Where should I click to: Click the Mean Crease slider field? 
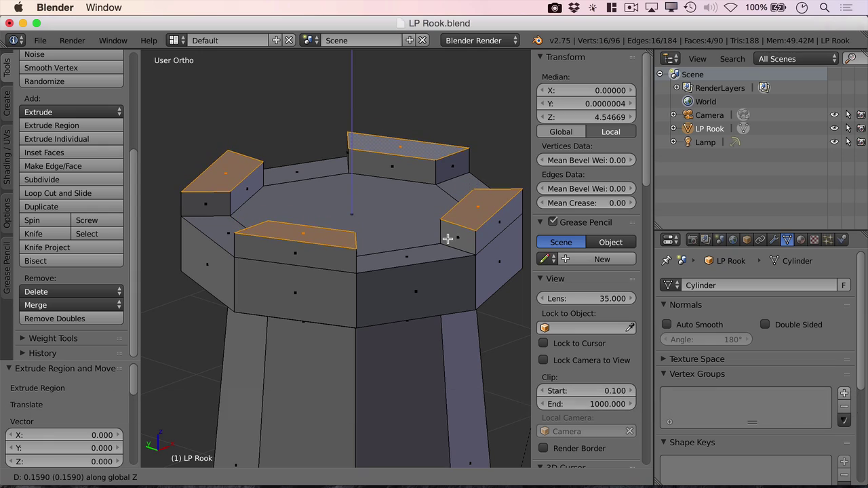pos(587,203)
